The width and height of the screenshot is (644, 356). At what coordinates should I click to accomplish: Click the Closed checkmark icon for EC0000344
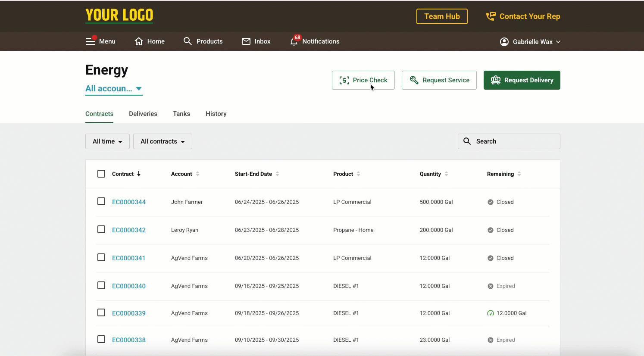[x=491, y=202]
